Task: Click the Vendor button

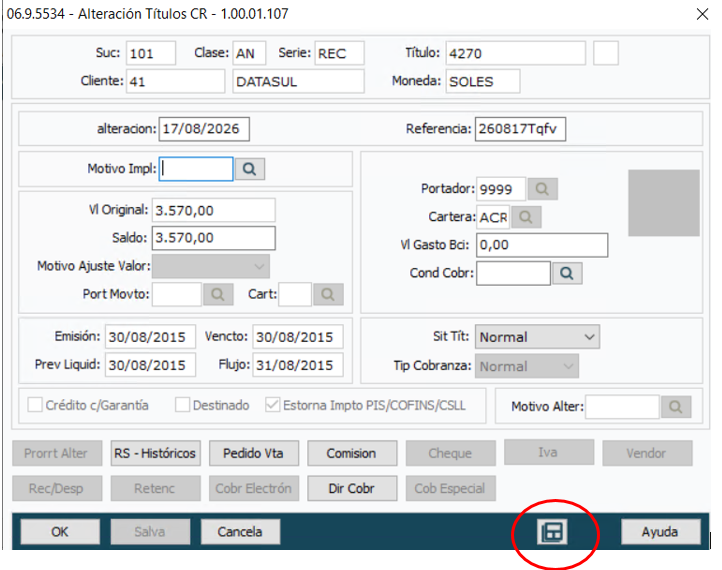Action: [x=647, y=453]
